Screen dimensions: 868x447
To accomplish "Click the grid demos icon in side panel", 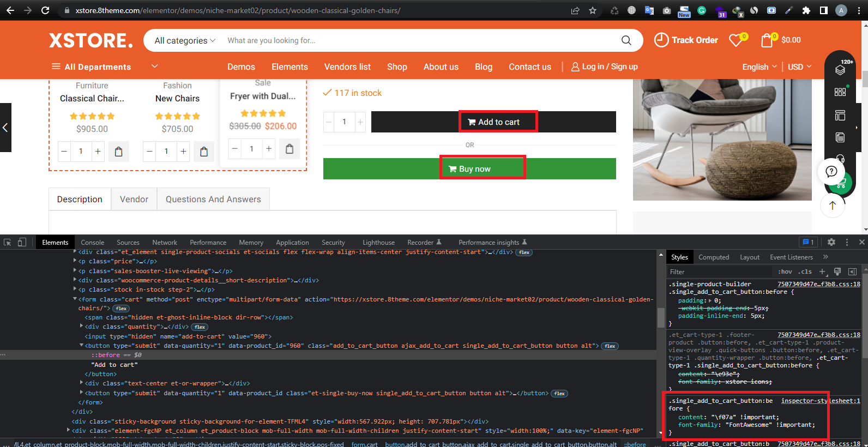I will coord(840,92).
